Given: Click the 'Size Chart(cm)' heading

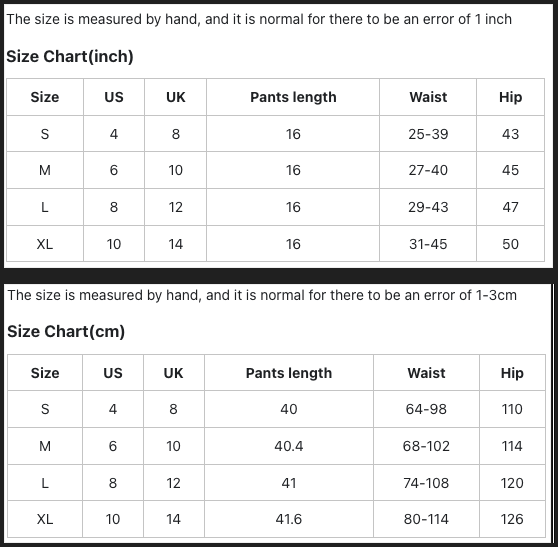Looking at the screenshot, I should click(66, 331).
